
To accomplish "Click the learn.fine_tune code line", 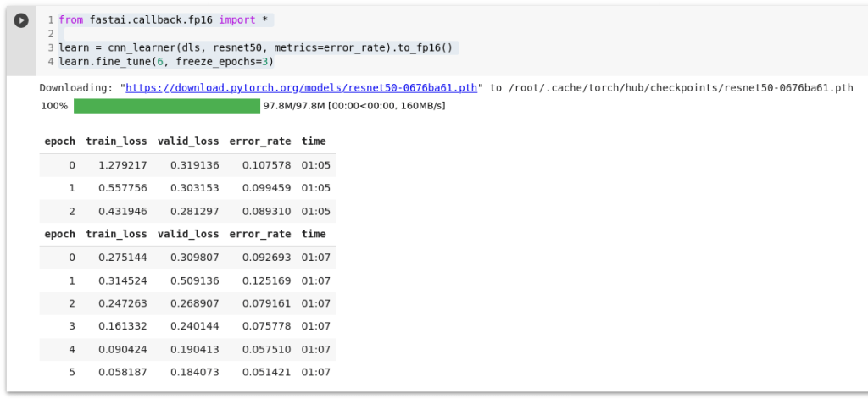I will tap(165, 62).
